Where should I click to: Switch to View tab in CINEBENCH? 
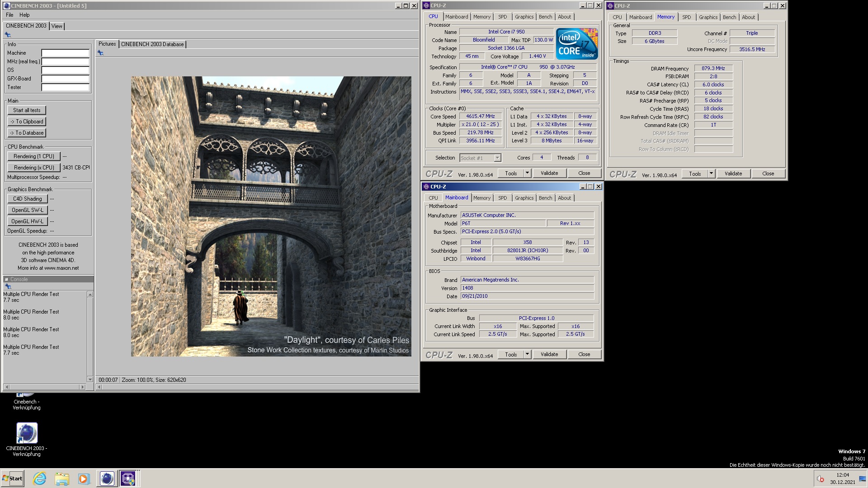tap(57, 26)
